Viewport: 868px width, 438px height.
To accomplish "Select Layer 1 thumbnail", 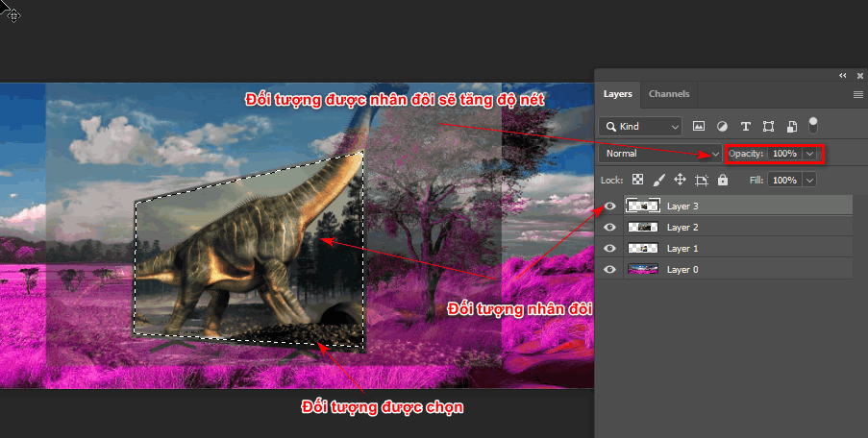I will (x=643, y=249).
